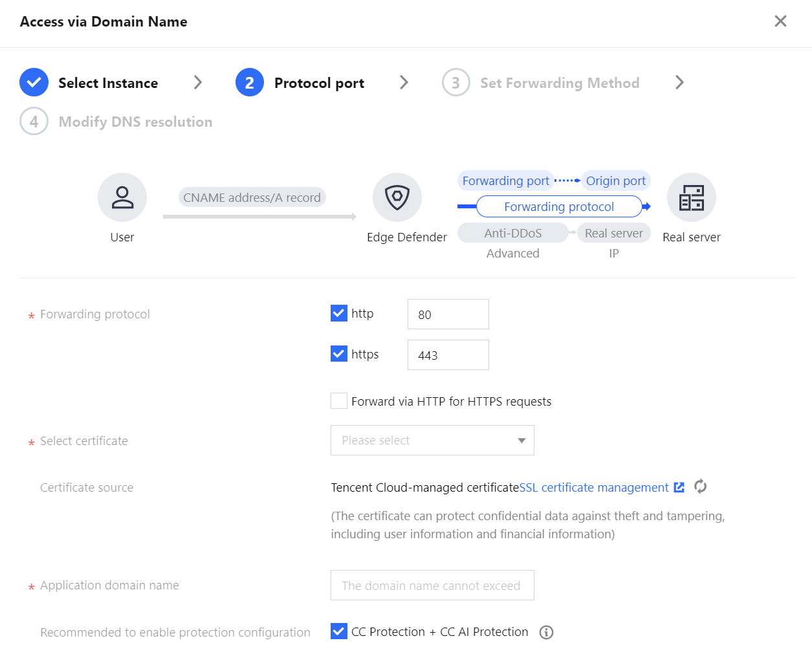Click the CC Protection info icon
Screen dimensions: 812x667
(546, 633)
